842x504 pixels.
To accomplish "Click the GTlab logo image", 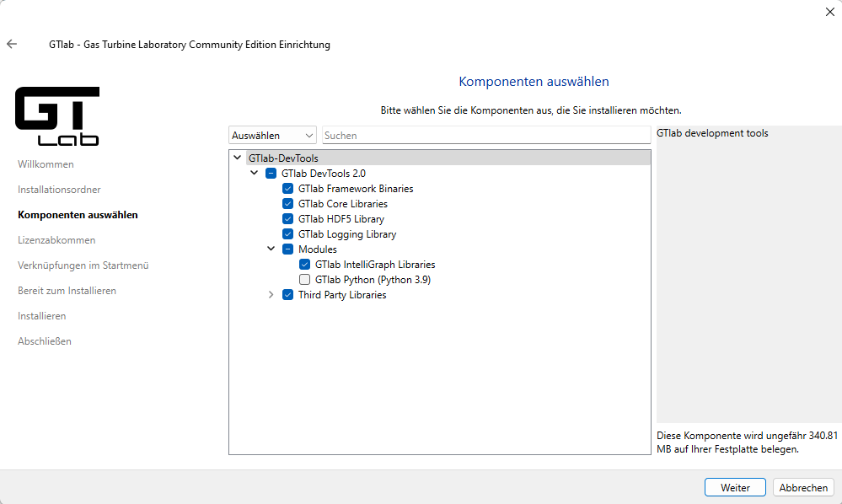I will (x=57, y=116).
